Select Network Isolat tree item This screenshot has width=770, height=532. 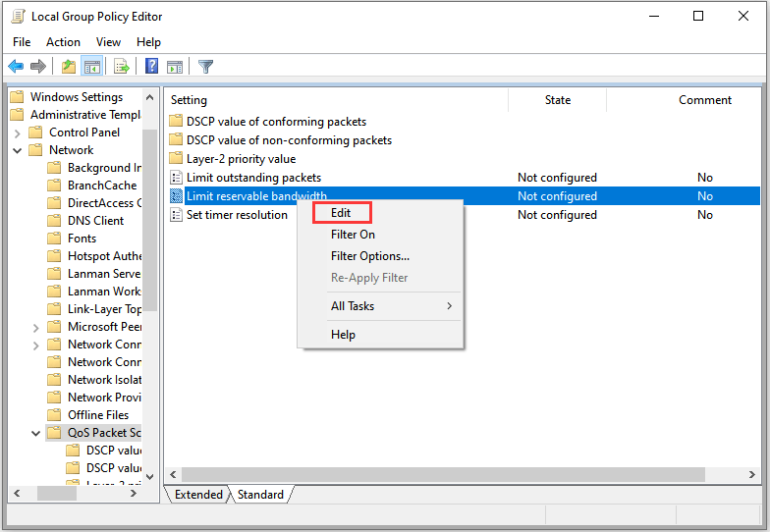[x=104, y=380]
